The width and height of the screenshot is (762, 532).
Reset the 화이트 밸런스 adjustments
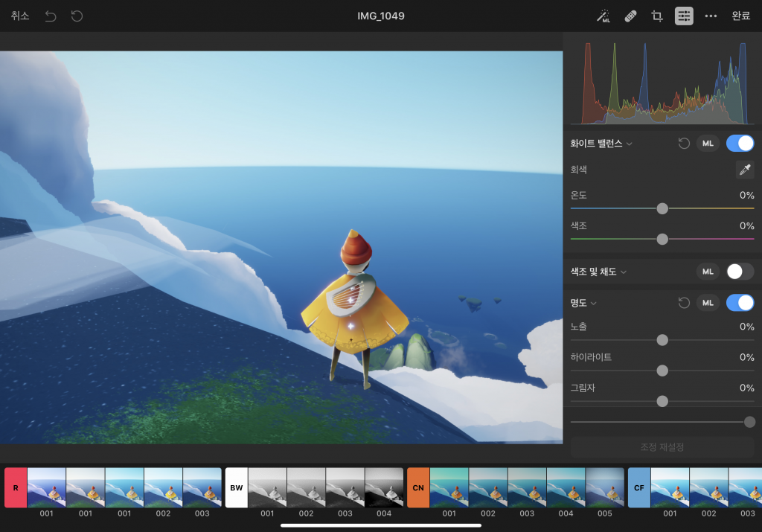[x=684, y=144]
